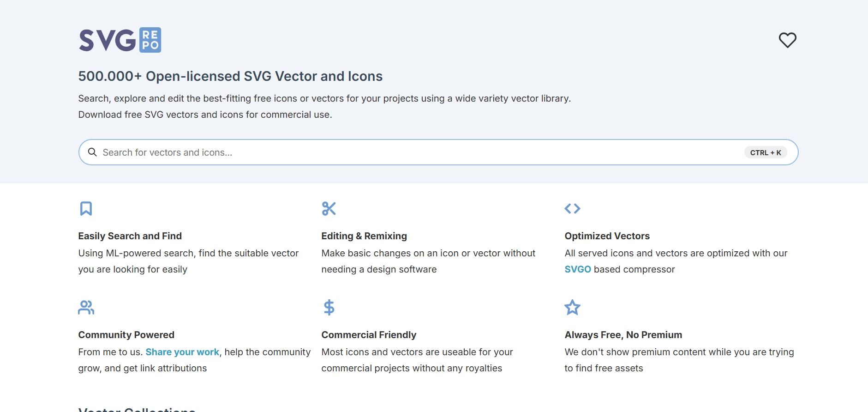The width and height of the screenshot is (868, 412).
Task: Focus the search for vectors and icons field
Action: (415, 152)
